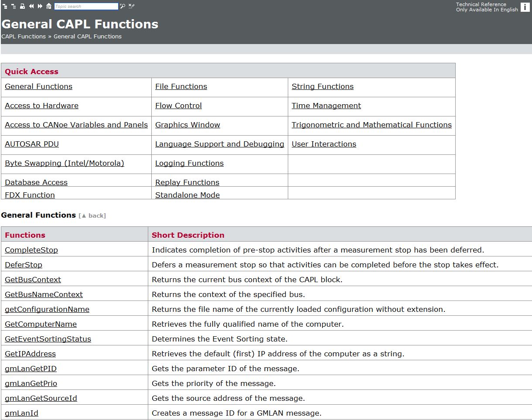
Task: Open the DeferStop function page
Action: (24, 265)
